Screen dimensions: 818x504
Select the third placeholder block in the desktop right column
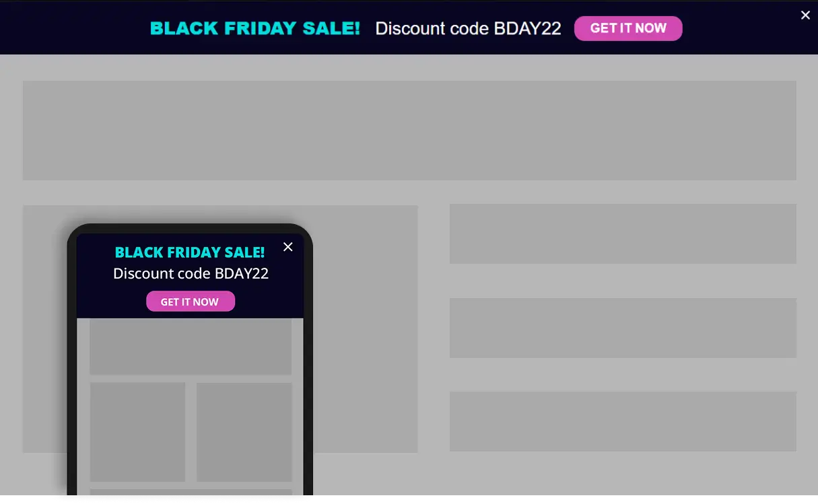point(623,421)
